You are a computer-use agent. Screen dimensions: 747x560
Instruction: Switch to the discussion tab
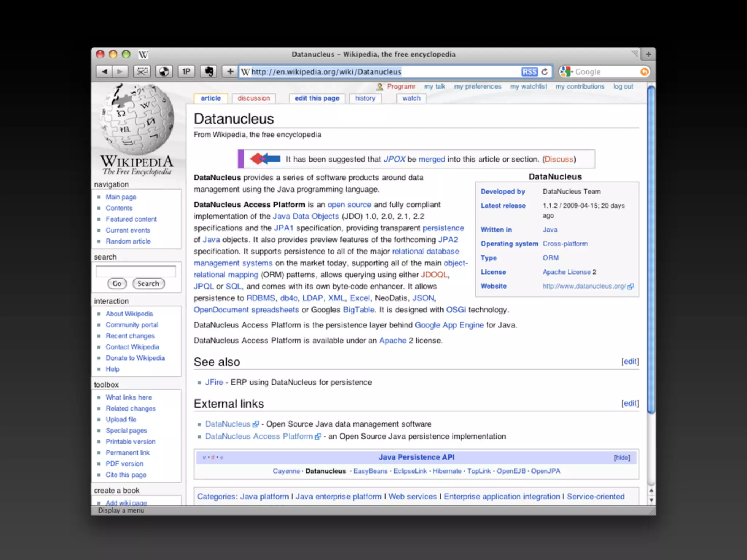253,98
